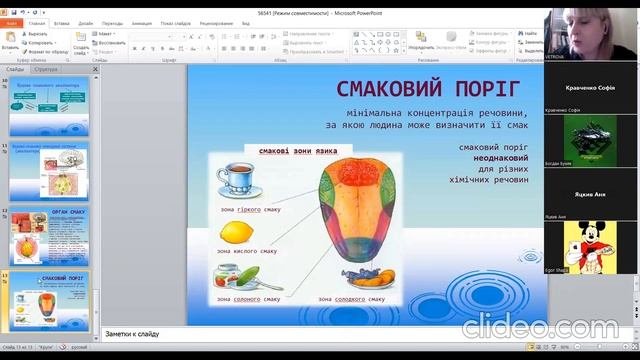The image size is (640, 360).
Task: Toggle bold formatting button
Action: point(135,49)
